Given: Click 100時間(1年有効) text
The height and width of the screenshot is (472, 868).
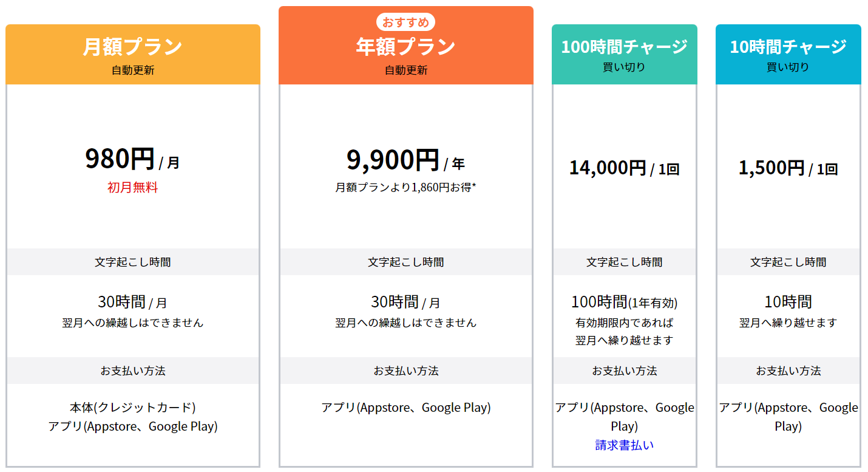Looking at the screenshot, I should pos(625,302).
